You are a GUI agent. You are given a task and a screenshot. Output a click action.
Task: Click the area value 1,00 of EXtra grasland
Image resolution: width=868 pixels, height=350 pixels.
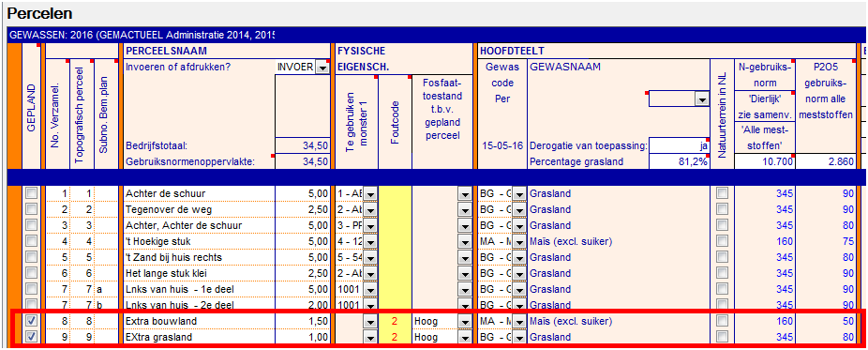(302, 338)
